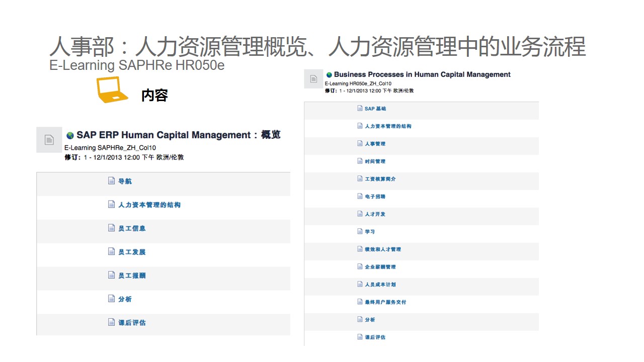Click the page icon next to SAP 基础

[360, 108]
